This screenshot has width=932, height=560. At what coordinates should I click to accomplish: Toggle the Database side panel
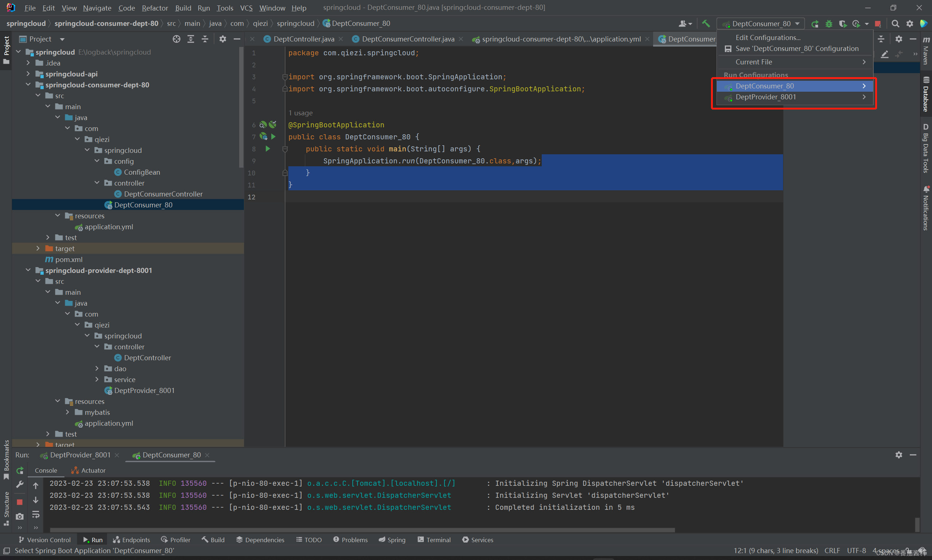(x=925, y=94)
